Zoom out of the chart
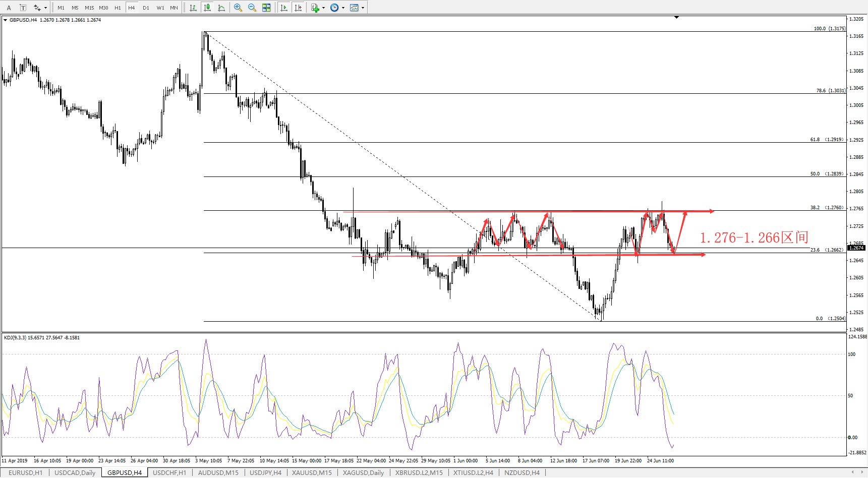Screen dimensions: 868x478 [x=252, y=8]
